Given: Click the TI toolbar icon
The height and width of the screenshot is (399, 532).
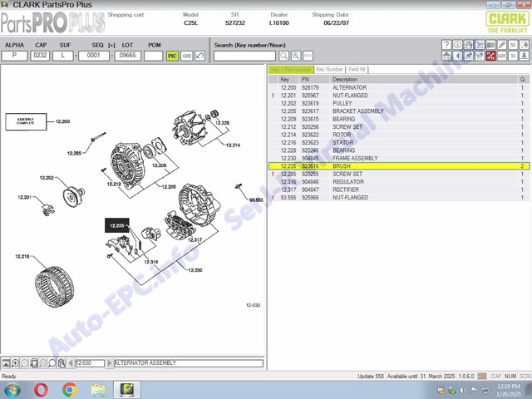Looking at the screenshot, I should (x=513, y=56).
